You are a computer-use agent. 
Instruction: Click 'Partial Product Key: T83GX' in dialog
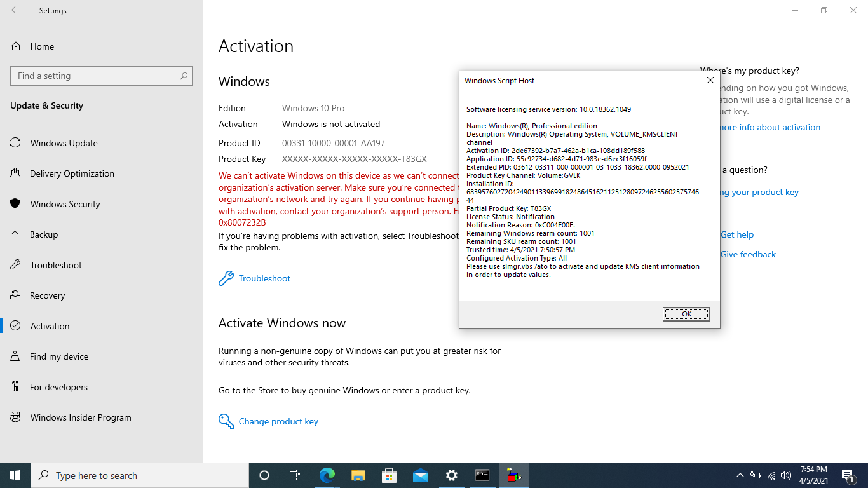click(x=509, y=208)
